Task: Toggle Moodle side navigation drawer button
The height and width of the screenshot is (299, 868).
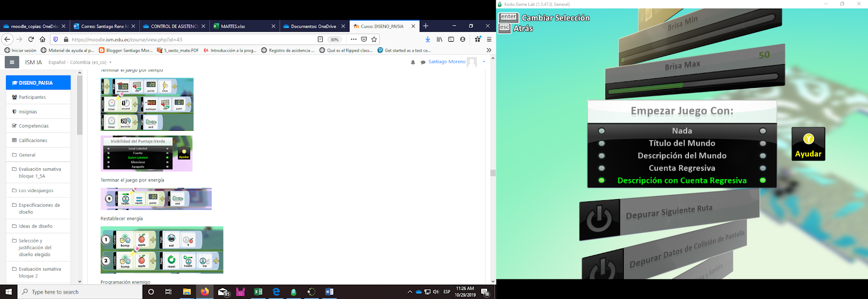Action: pyautogui.click(x=12, y=62)
